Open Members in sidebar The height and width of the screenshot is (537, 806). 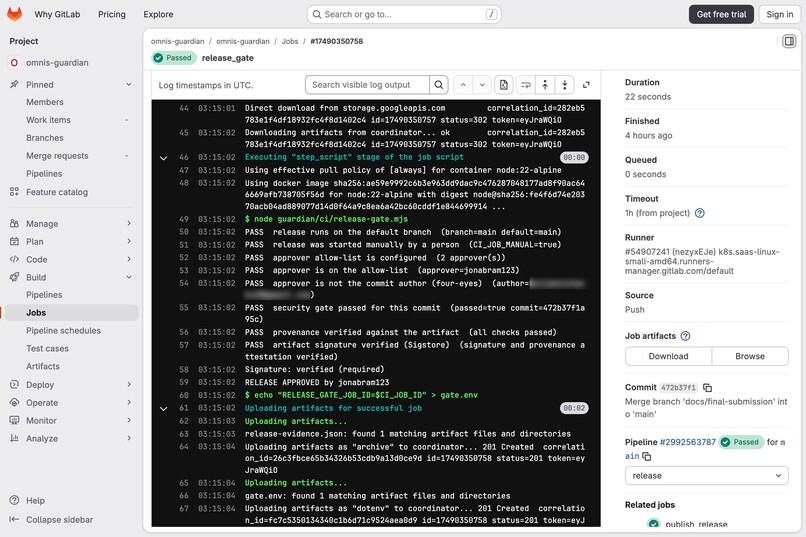click(x=45, y=102)
